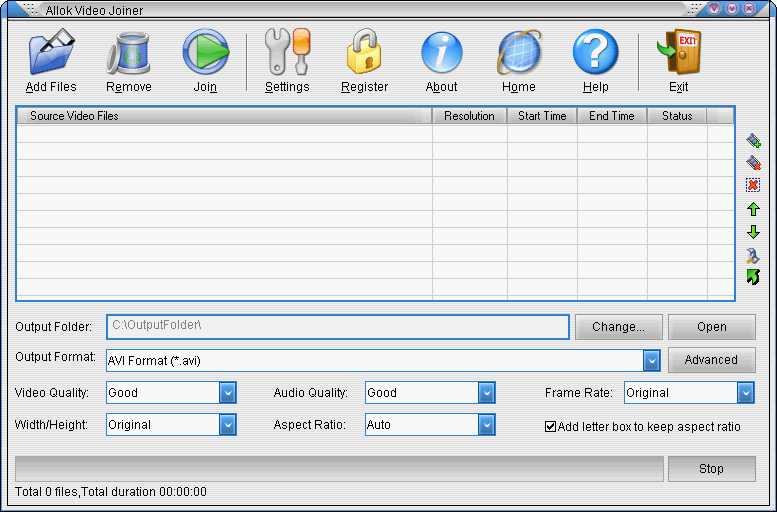Click the joining progress bar

[x=339, y=469]
